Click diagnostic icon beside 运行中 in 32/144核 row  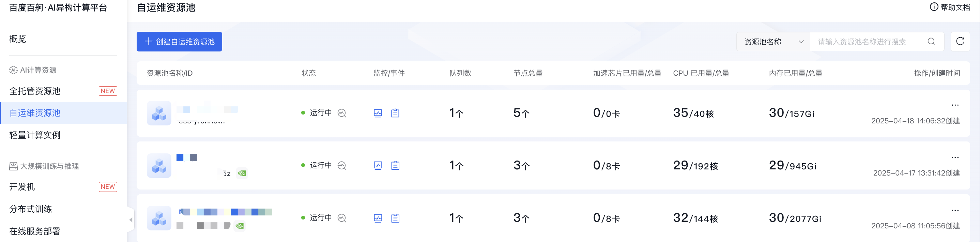point(342,218)
